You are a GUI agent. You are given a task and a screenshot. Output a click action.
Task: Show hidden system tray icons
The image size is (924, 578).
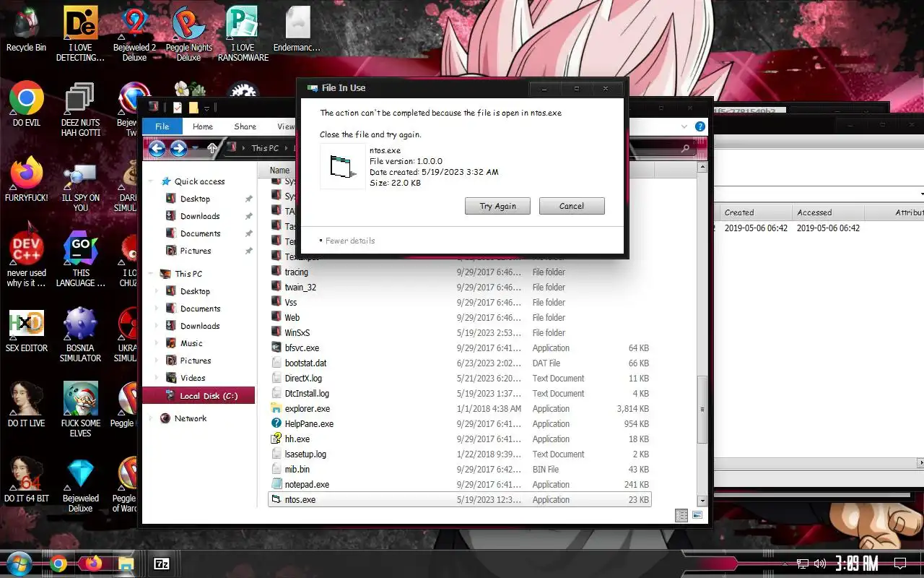(x=785, y=564)
